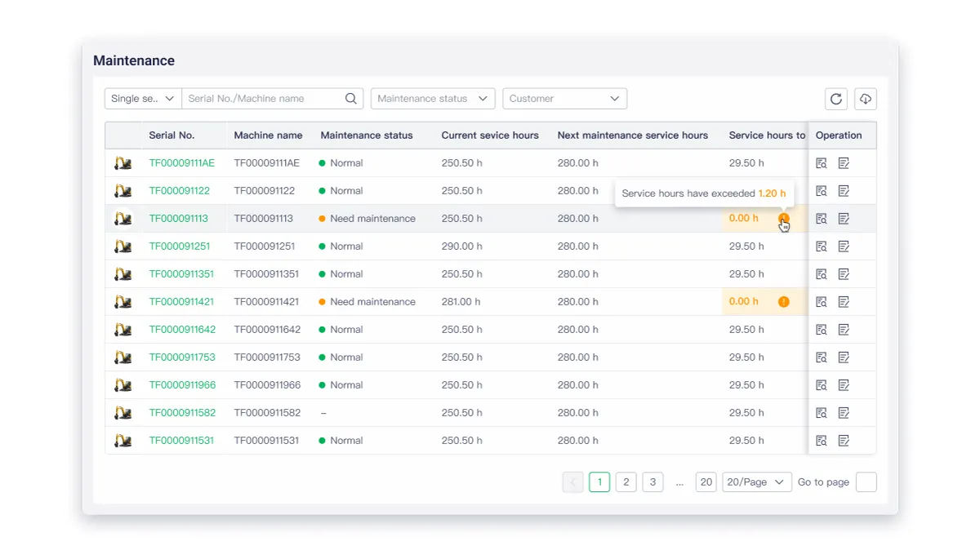Click orange warning icon in TF0000911421 row
This screenshot has height=555, width=980.
point(784,302)
